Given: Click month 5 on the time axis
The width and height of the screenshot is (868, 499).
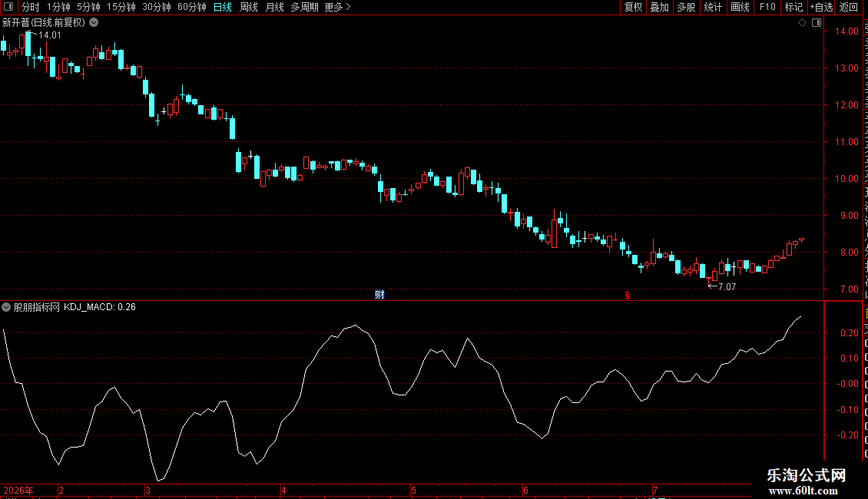Looking at the screenshot, I should (413, 491).
